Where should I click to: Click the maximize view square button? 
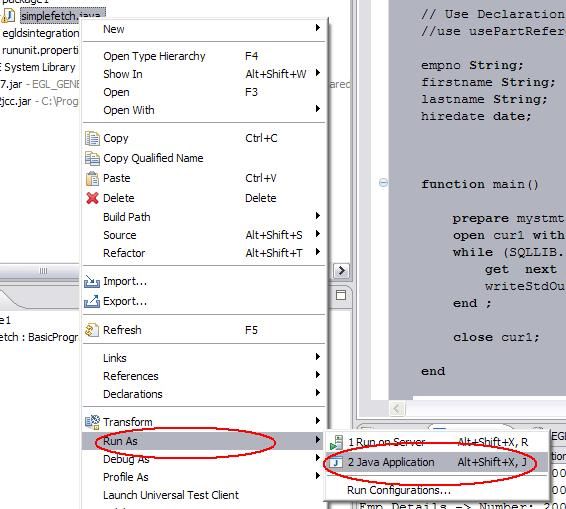[341, 295]
